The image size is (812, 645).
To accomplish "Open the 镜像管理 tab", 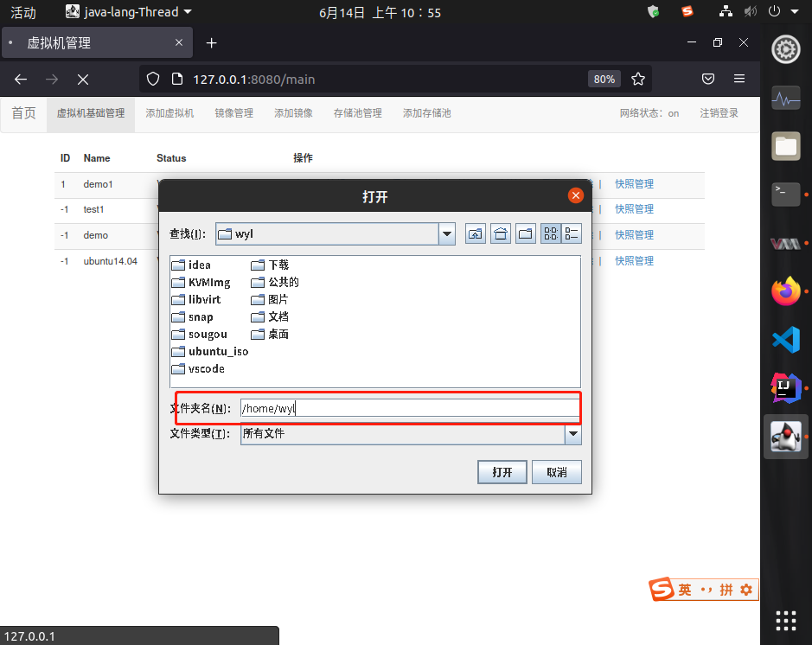I will (234, 113).
